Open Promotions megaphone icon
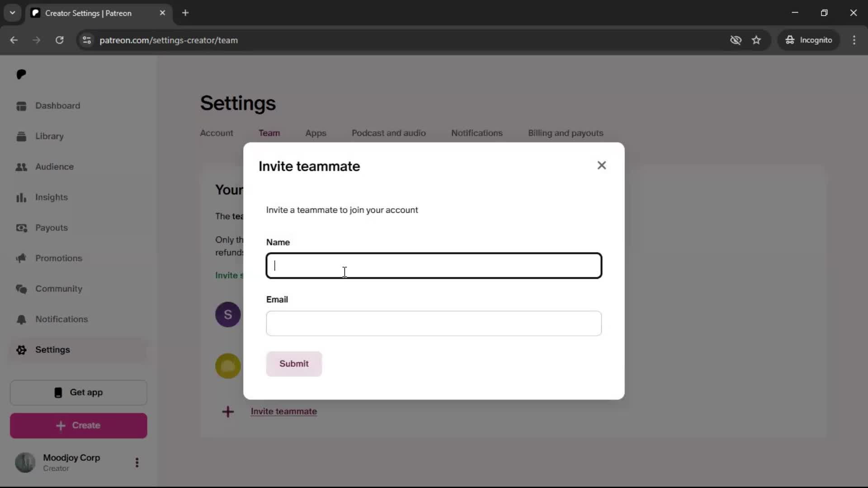Image resolution: width=868 pixels, height=488 pixels. click(x=21, y=258)
